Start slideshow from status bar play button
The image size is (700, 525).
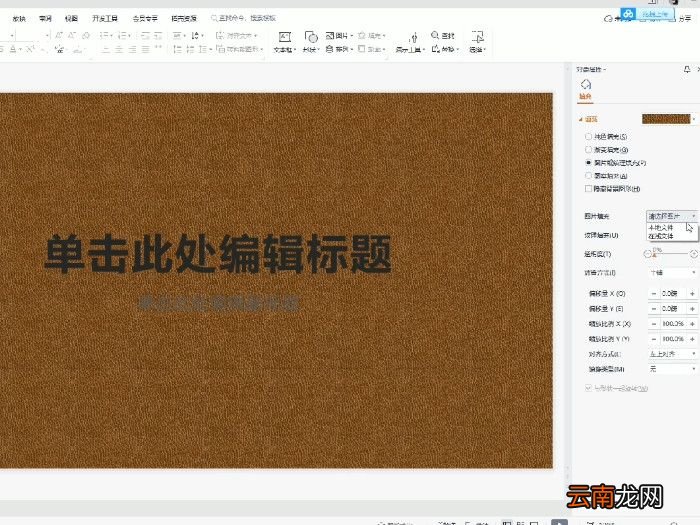pos(559,522)
